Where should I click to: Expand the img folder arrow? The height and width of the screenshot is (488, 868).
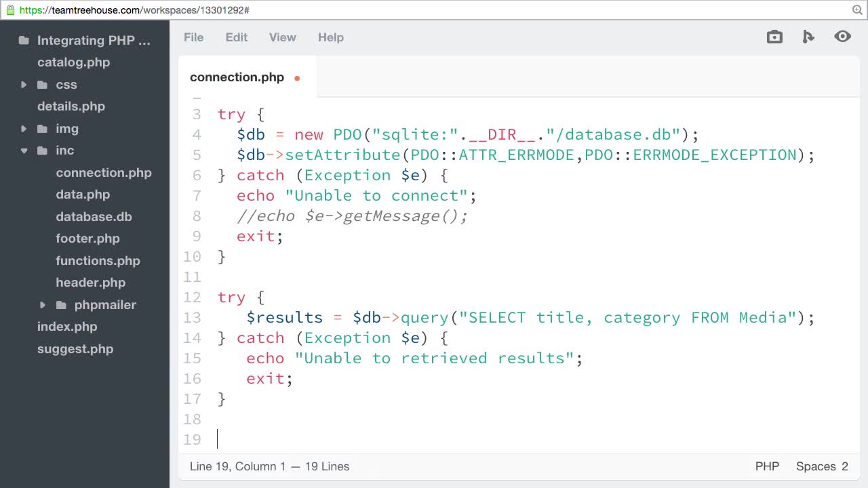[24, 129]
